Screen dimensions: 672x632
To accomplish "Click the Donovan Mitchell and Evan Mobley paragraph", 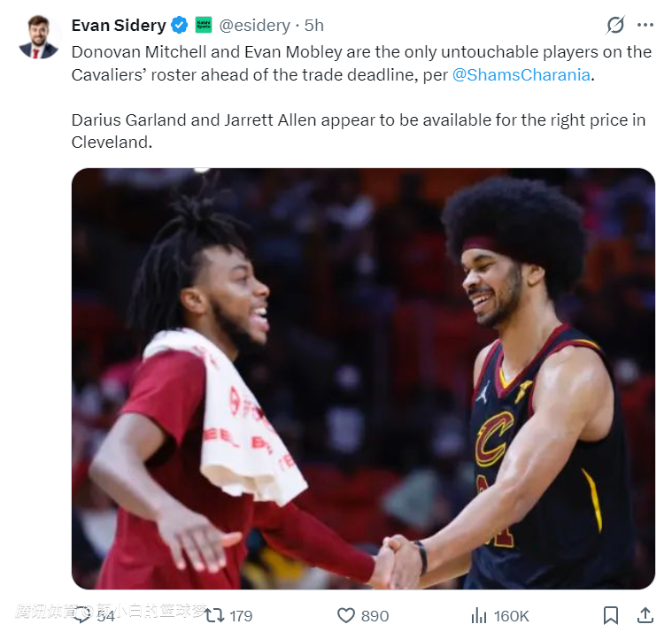I will point(354,63).
